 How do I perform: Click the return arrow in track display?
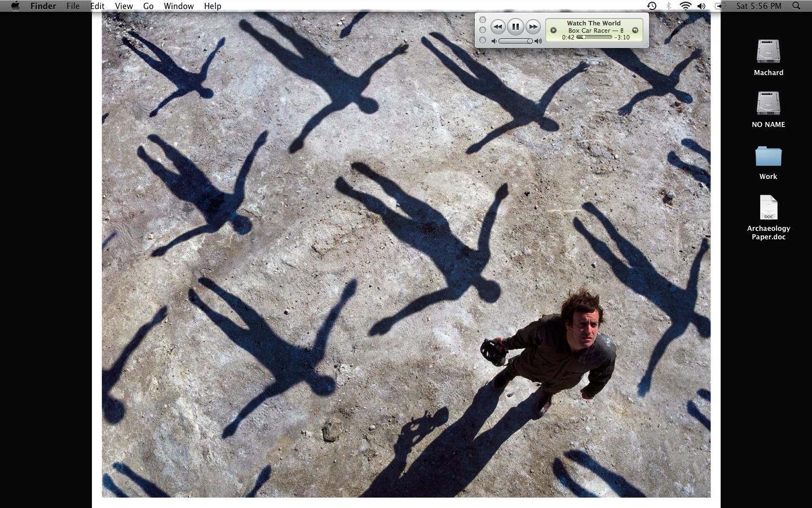click(635, 30)
